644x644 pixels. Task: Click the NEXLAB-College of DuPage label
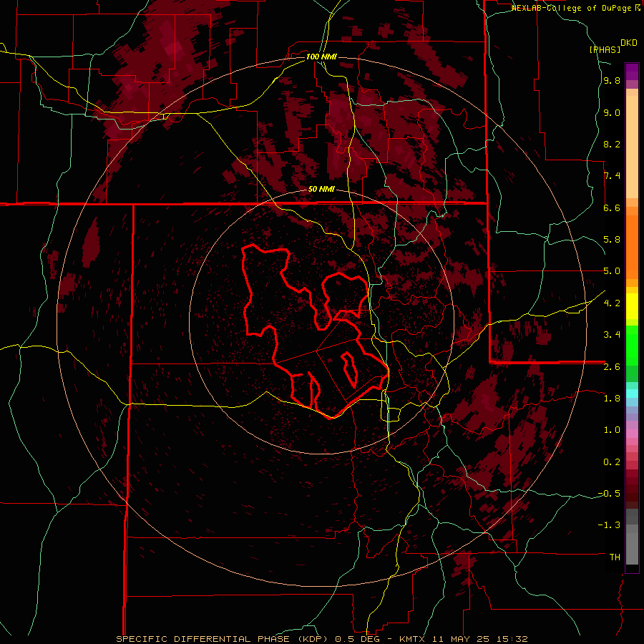coord(572,8)
